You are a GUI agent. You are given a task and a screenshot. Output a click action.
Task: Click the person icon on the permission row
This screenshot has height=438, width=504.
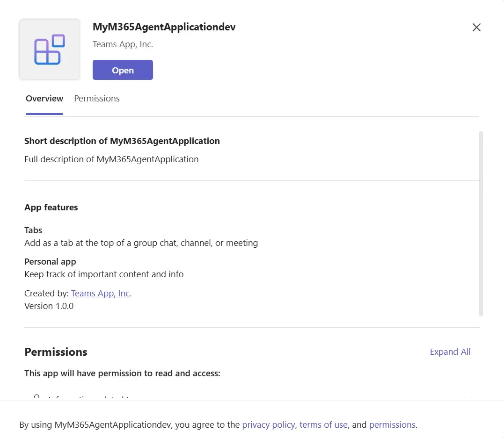coord(37,398)
